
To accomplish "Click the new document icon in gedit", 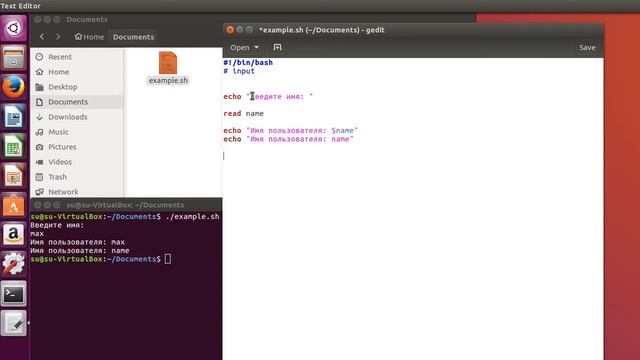I will click(x=278, y=47).
